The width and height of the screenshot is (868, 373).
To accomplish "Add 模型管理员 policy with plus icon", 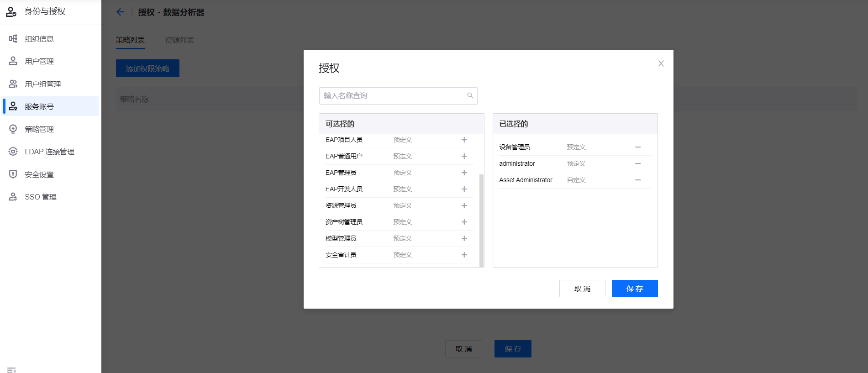I will [464, 238].
